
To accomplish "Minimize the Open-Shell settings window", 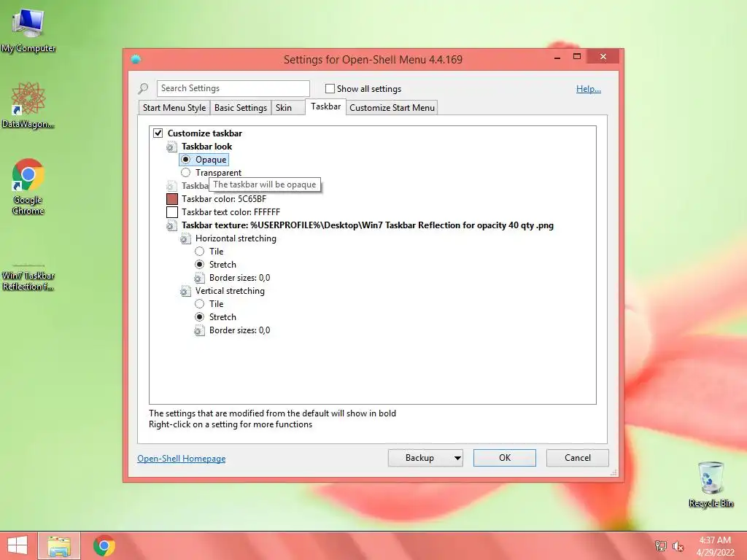I will tap(557, 57).
